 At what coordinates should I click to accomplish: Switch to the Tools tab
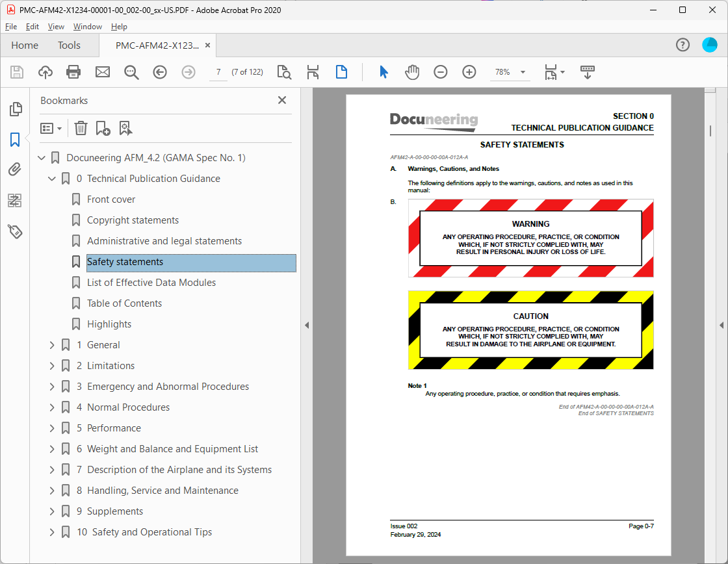point(69,45)
